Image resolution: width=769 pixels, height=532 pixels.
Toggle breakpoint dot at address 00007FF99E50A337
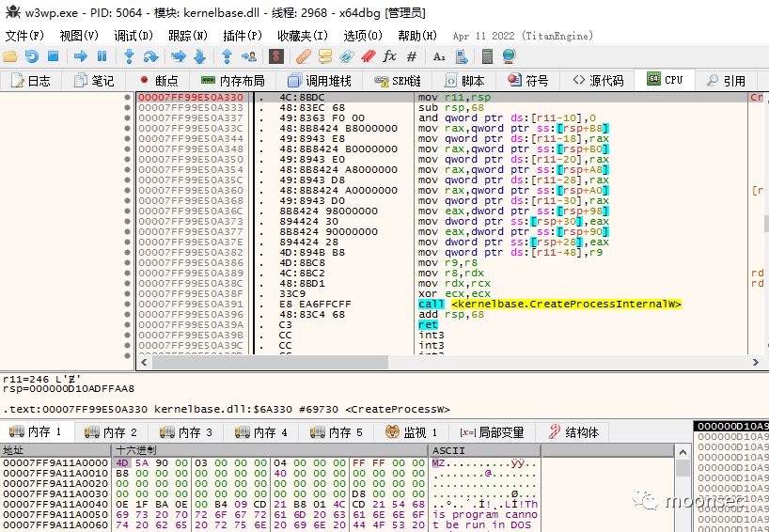[128, 117]
